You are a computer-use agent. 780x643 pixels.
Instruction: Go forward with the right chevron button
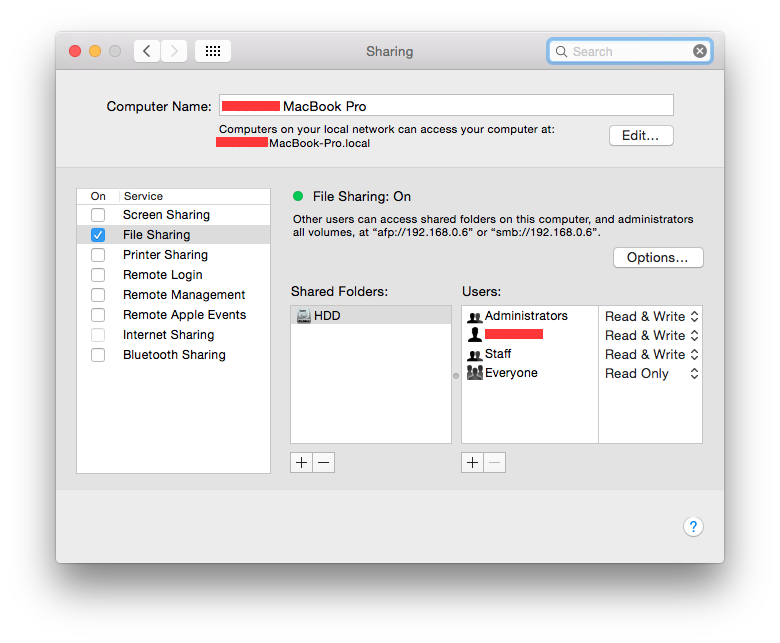[x=174, y=51]
